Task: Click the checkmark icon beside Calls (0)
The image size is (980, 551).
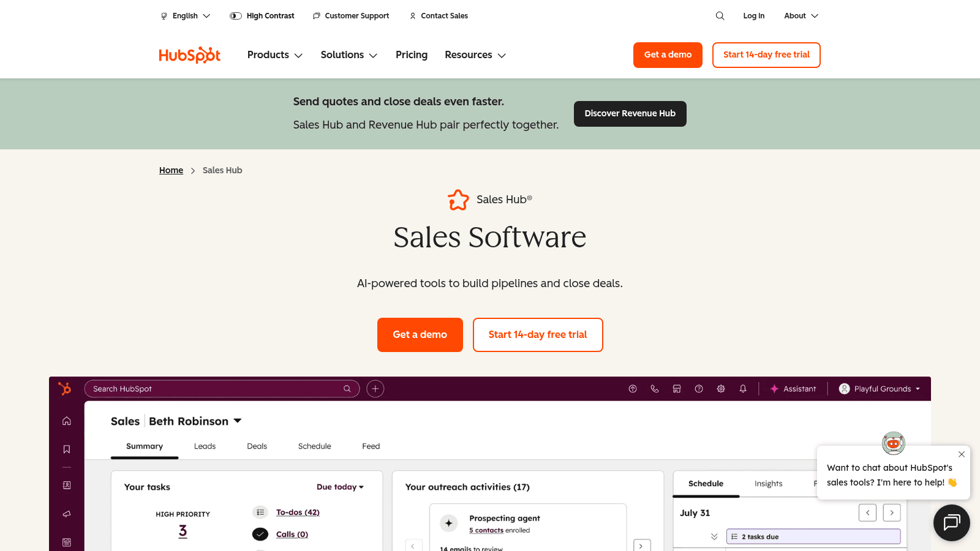Action: pos(260,534)
